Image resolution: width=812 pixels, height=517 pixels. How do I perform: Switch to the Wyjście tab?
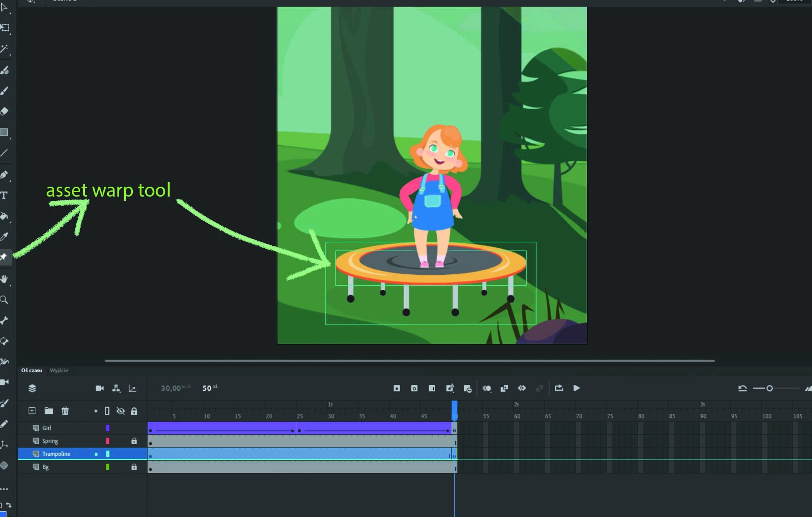[59, 370]
